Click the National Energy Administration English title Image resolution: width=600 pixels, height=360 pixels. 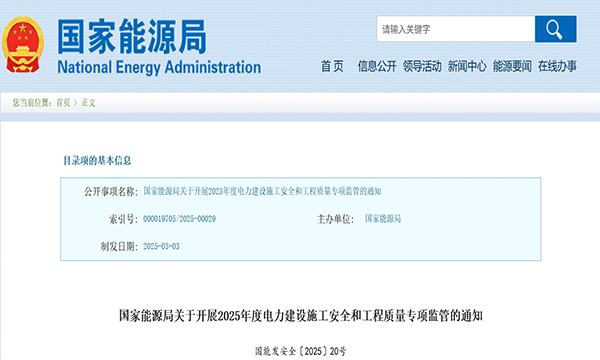click(x=159, y=67)
